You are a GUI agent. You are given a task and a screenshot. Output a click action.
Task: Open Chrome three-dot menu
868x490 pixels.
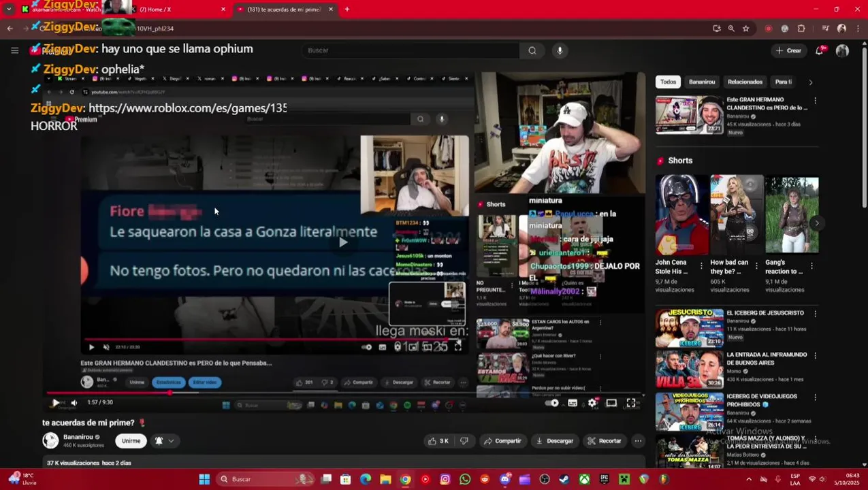(857, 29)
